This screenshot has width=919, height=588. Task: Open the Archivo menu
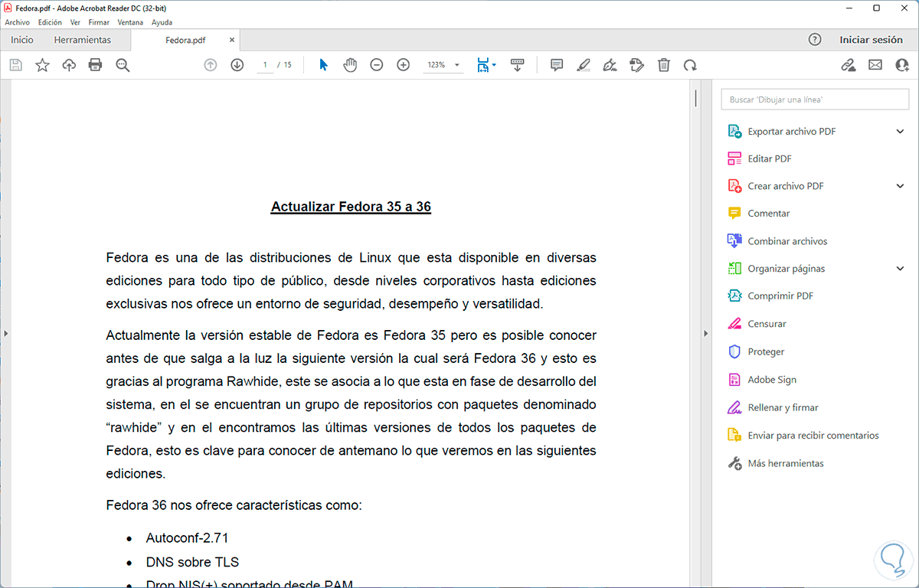[17, 22]
